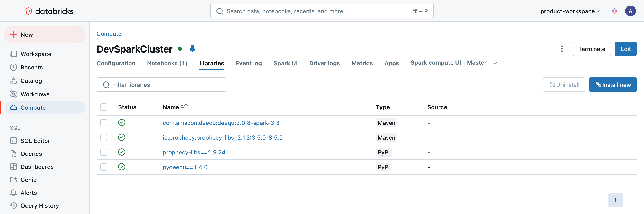Check the prophecy-libs==1.9.24 row
Viewport: 644px width, 214px height.
pos(104,152)
